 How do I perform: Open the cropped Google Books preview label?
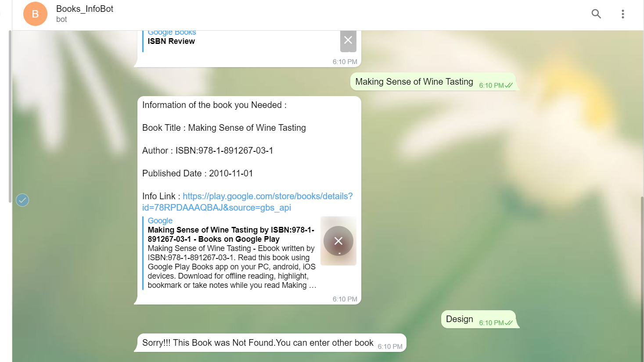(x=172, y=33)
